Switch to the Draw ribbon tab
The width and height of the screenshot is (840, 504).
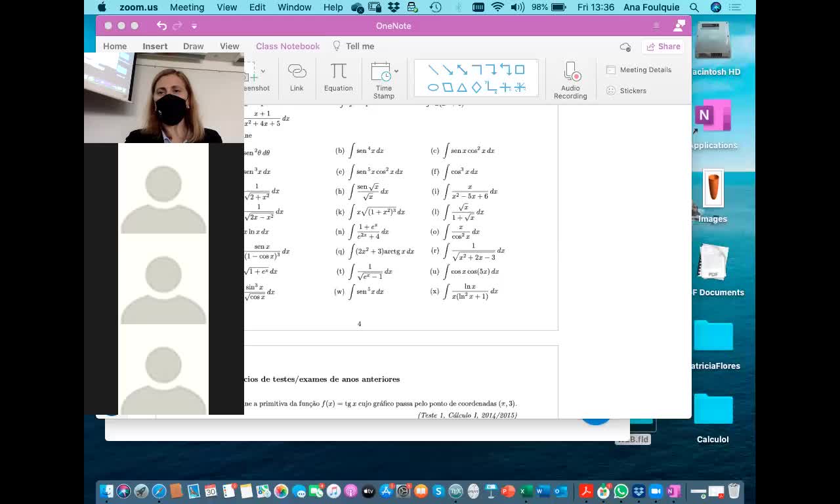[x=193, y=46]
